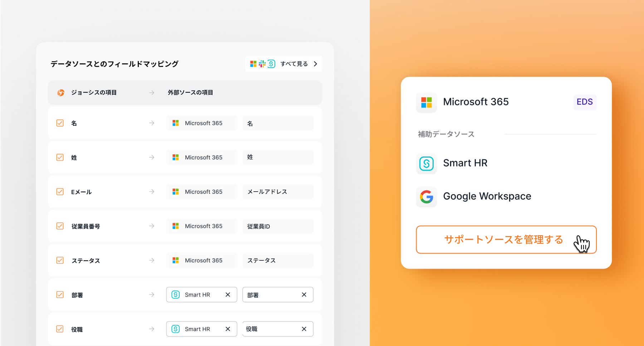Click the Google Workspace logo
This screenshot has height=346, width=644.
426,197
